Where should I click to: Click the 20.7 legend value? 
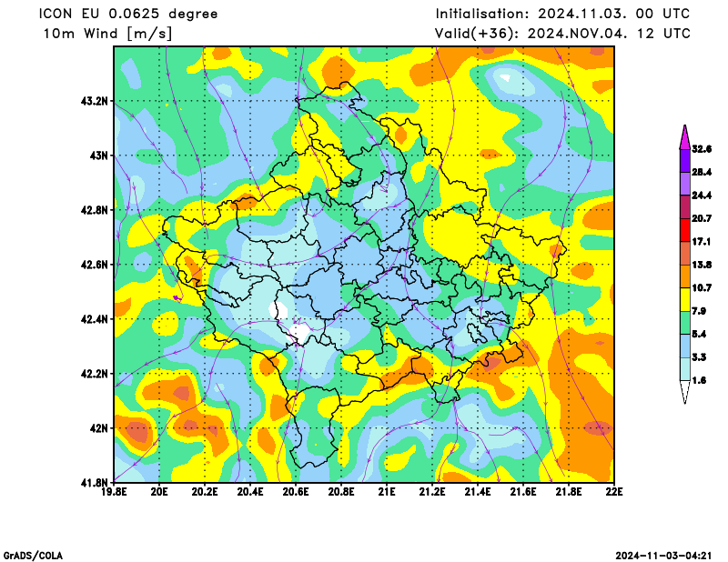click(702, 218)
